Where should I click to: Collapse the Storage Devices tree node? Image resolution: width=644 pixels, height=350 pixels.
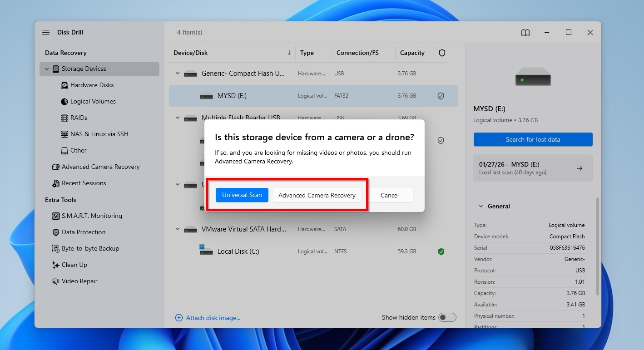pos(47,69)
